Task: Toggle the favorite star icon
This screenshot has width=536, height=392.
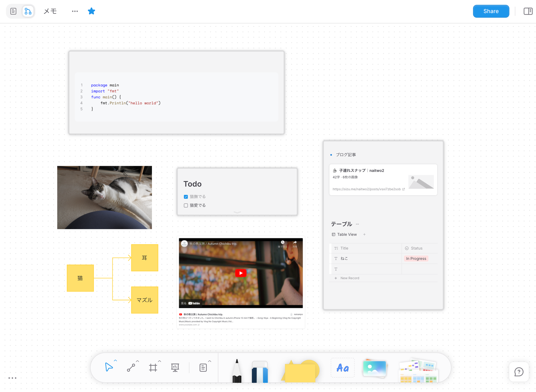Action: (x=91, y=11)
